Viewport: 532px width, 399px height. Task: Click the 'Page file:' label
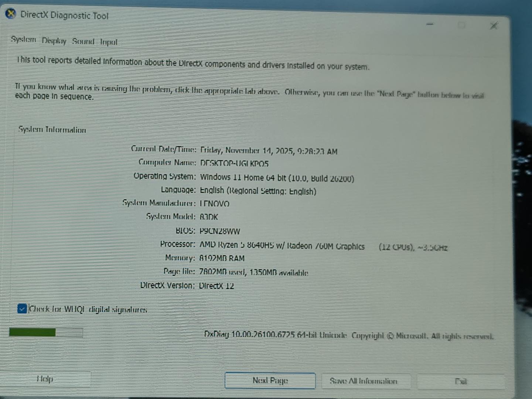[x=179, y=272]
